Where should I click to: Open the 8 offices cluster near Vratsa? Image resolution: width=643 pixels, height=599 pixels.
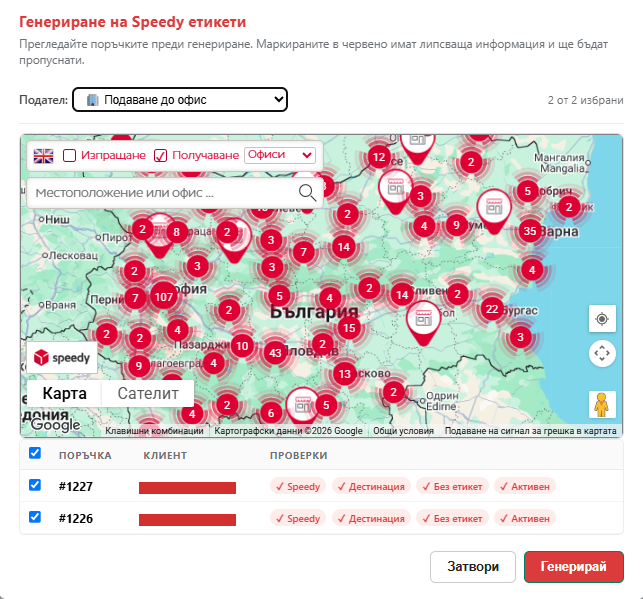pyautogui.click(x=176, y=232)
